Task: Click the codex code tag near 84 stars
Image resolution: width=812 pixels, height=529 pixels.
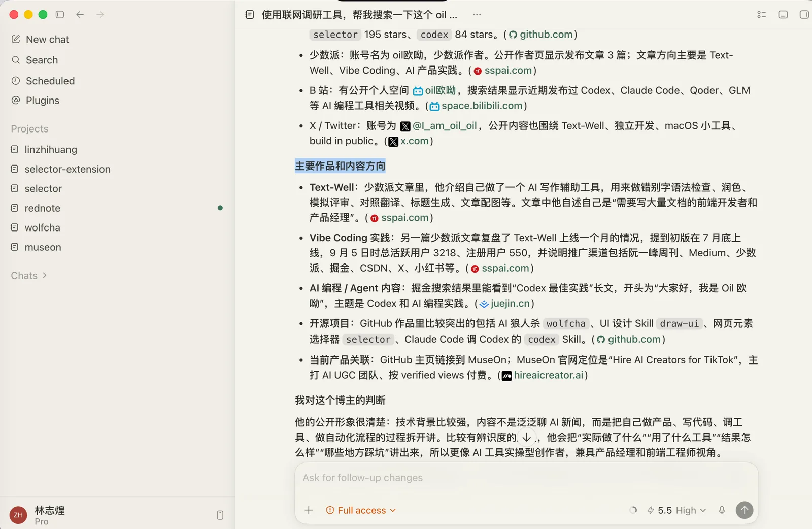Action: (434, 35)
